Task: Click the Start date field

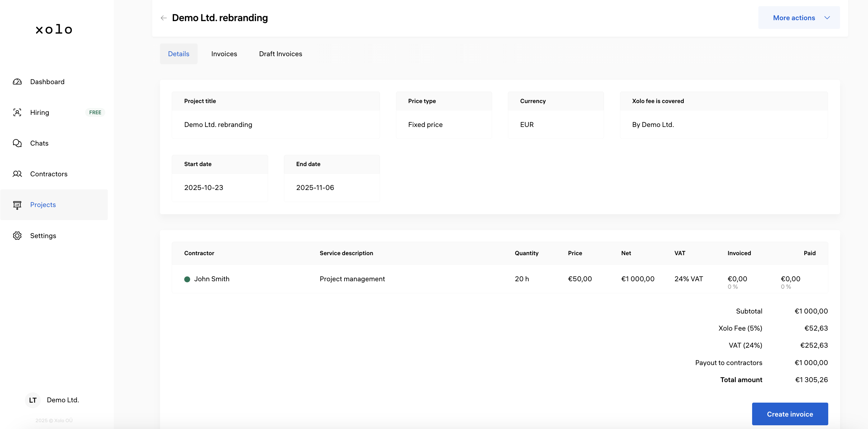Action: coord(220,187)
